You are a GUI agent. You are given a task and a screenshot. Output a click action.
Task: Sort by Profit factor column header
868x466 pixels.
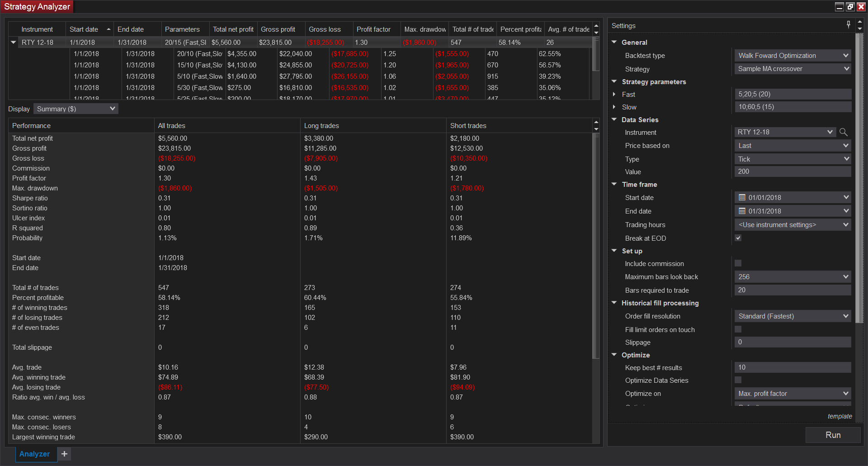pyautogui.click(x=377, y=29)
